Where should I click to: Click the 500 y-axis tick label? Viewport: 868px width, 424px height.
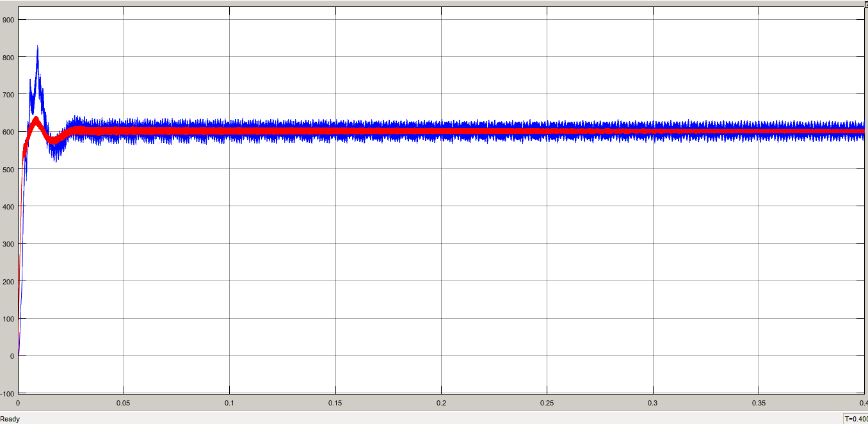pyautogui.click(x=8, y=169)
